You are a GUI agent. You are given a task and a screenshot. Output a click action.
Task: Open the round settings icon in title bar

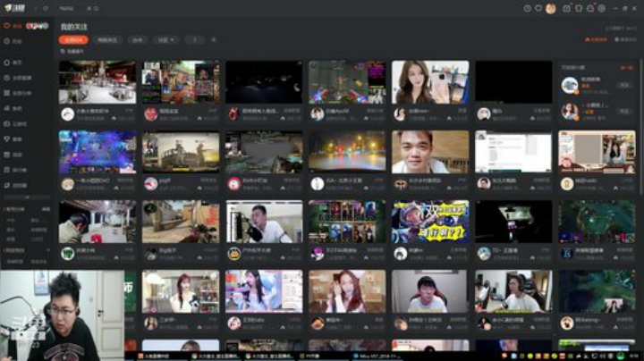pos(602,8)
